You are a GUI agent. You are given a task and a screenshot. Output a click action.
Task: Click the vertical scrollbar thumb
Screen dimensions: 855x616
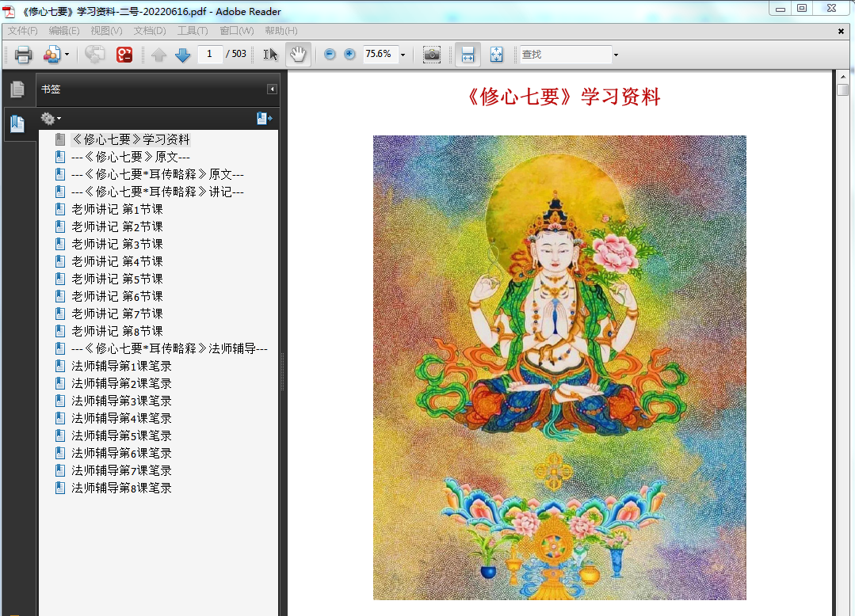(x=843, y=90)
